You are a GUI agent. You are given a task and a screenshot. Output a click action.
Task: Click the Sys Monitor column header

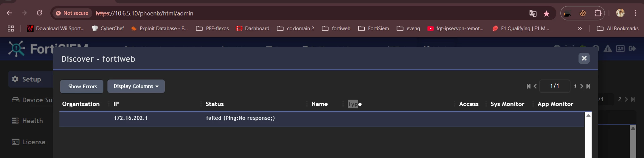click(507, 104)
